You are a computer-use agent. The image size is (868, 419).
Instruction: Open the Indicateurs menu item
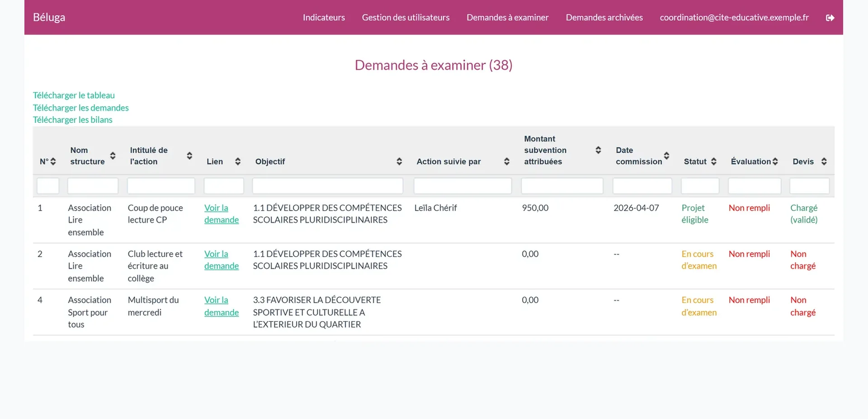point(324,17)
